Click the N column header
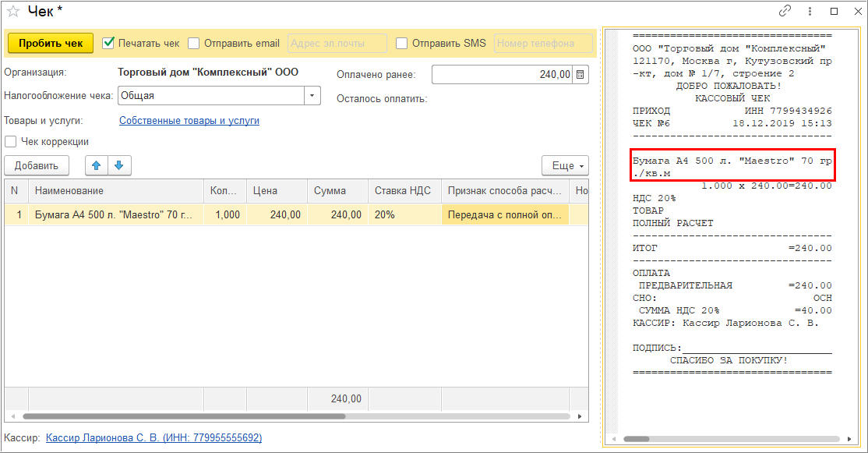Image resolution: width=868 pixels, height=453 pixels. pyautogui.click(x=16, y=190)
